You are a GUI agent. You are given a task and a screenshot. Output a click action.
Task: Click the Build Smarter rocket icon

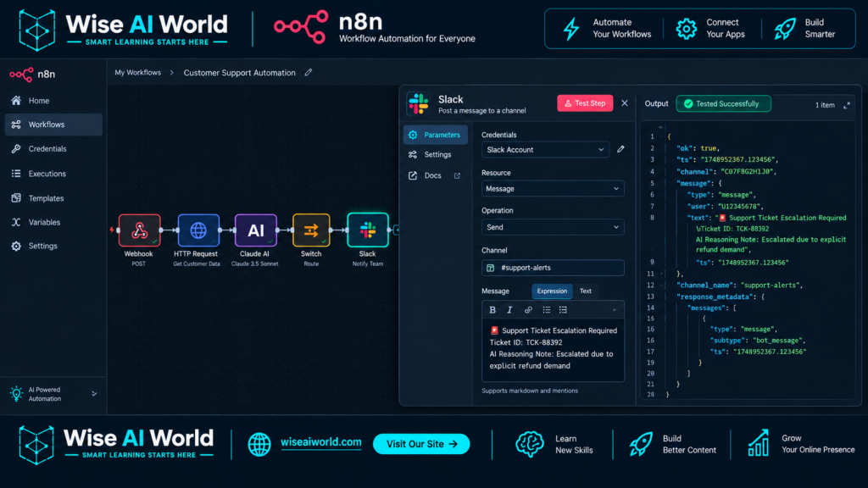tap(785, 29)
